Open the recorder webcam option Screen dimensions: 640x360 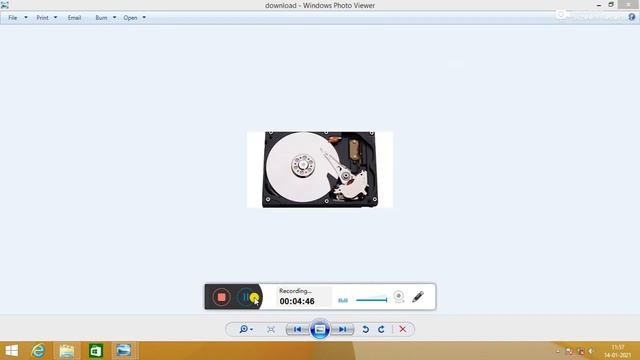point(399,296)
